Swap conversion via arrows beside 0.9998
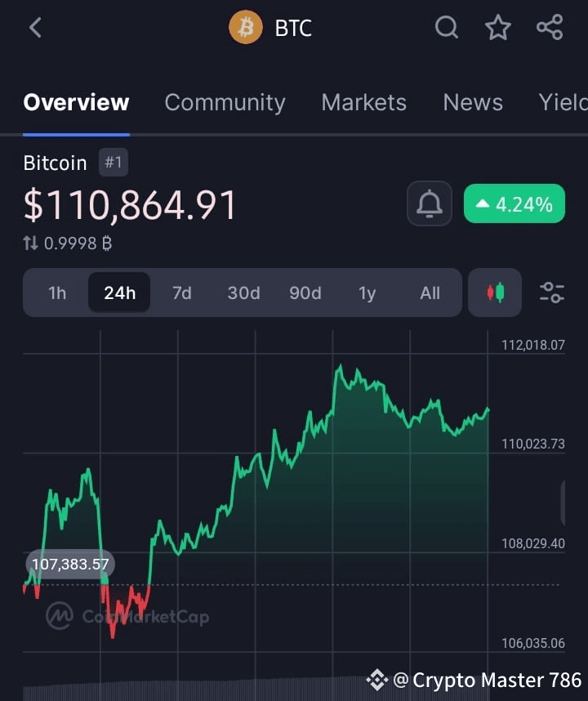 30,243
